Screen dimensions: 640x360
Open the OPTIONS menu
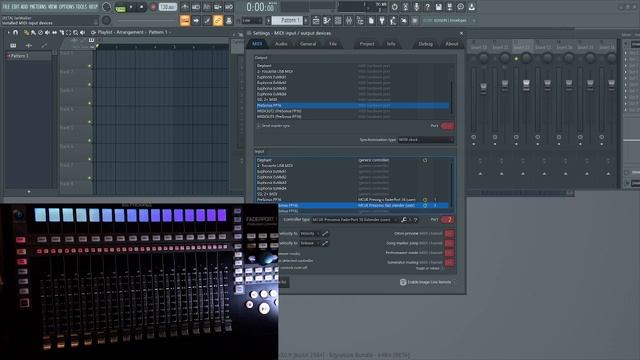pos(67,7)
